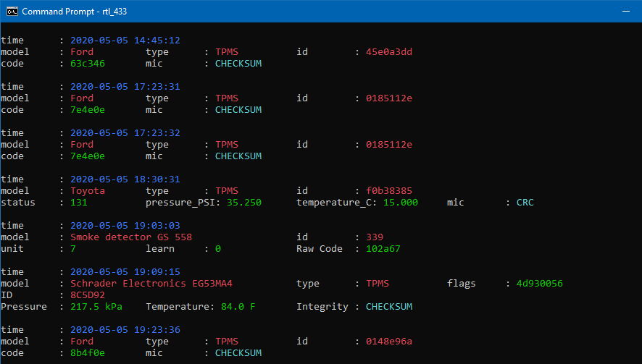This screenshot has height=364, width=642.
Task: Click the 'pressure_PSI' field label
Action: (x=180, y=203)
